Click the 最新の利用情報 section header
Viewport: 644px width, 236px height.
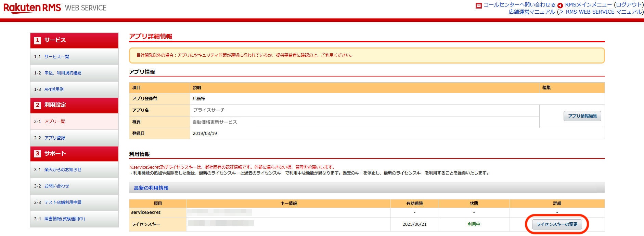point(151,188)
